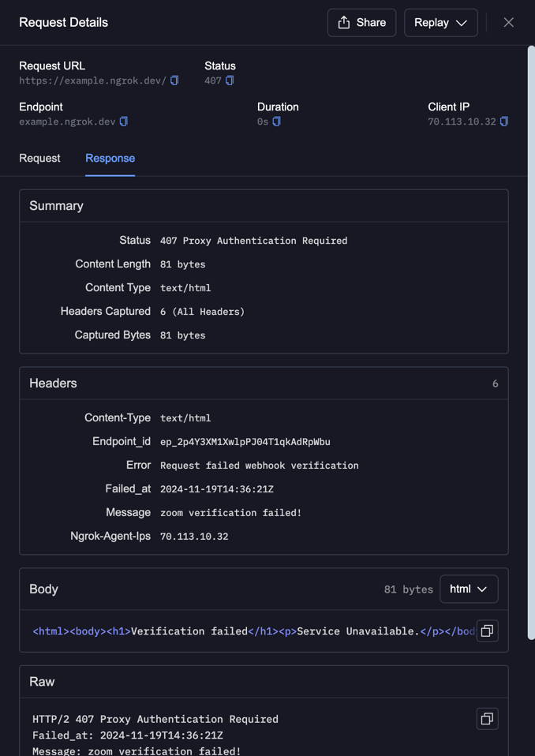Click the request URL https://example.ngrok.dev/ text

[92, 80]
